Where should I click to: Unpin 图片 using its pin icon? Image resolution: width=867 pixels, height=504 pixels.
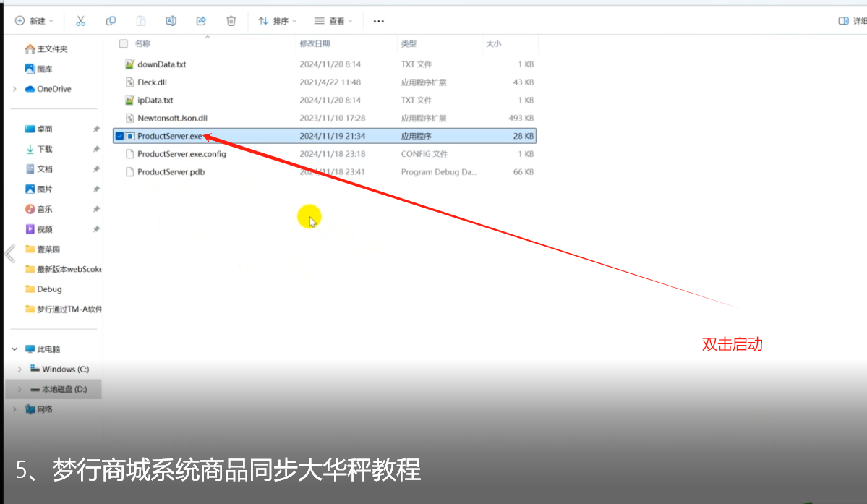[96, 189]
